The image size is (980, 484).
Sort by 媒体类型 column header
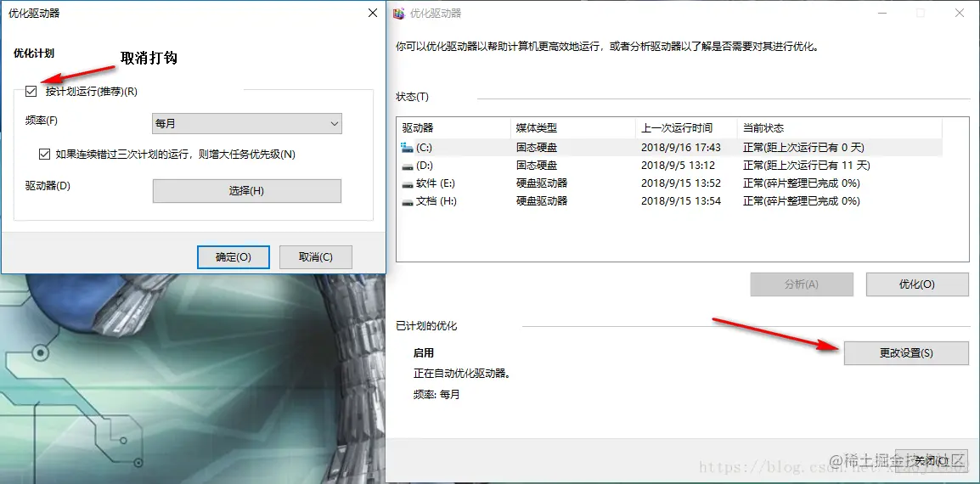click(x=573, y=127)
